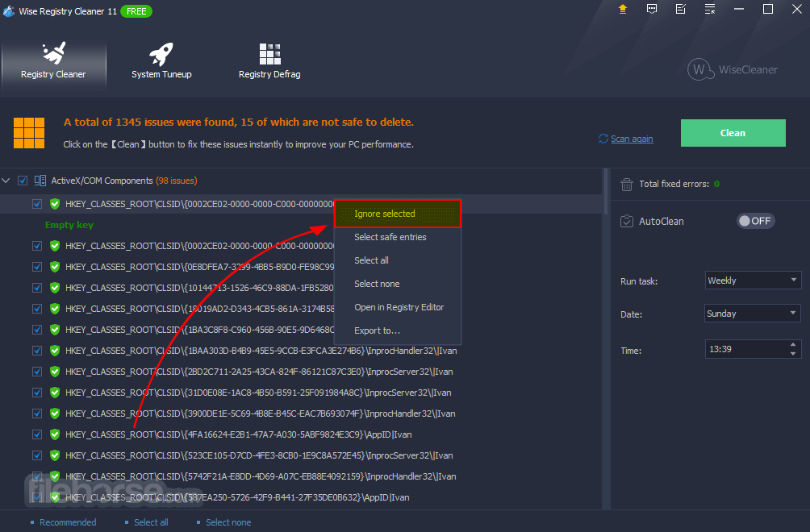
Task: Click the notes edit icon in title bar
Action: (x=680, y=9)
